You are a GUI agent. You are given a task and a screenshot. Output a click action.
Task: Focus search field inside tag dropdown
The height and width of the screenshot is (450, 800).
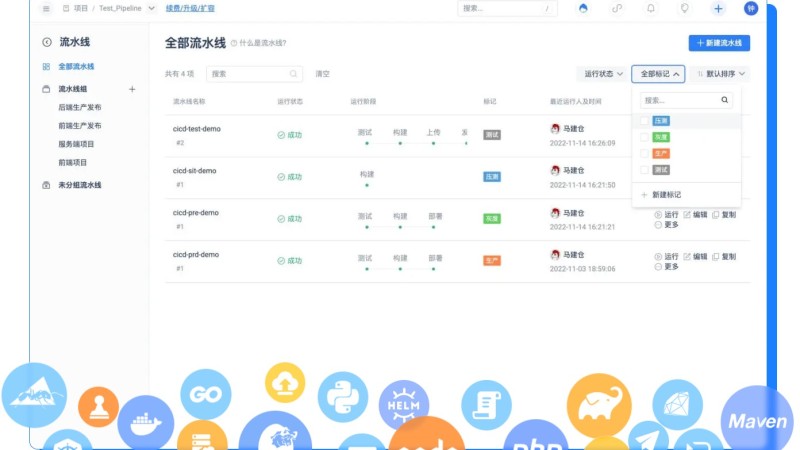point(686,100)
